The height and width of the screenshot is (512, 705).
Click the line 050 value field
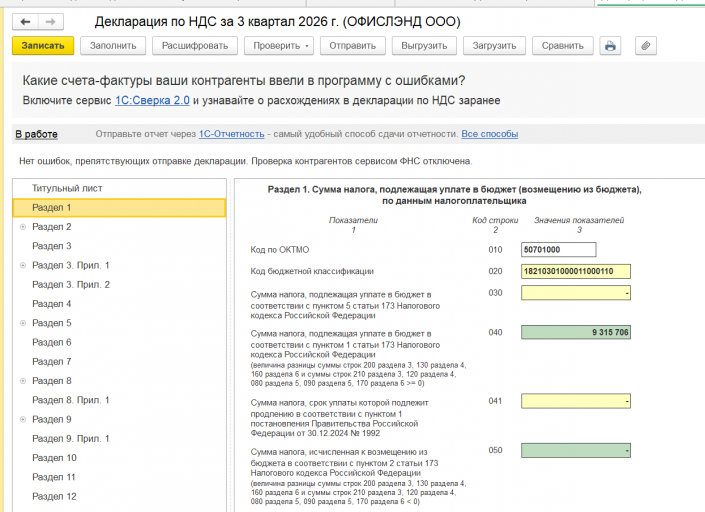tap(576, 450)
